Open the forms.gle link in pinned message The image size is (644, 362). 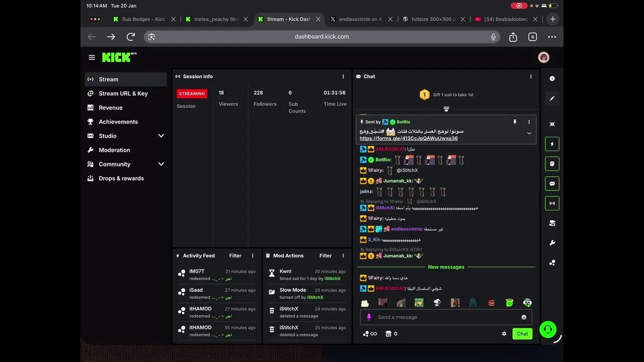point(409,138)
